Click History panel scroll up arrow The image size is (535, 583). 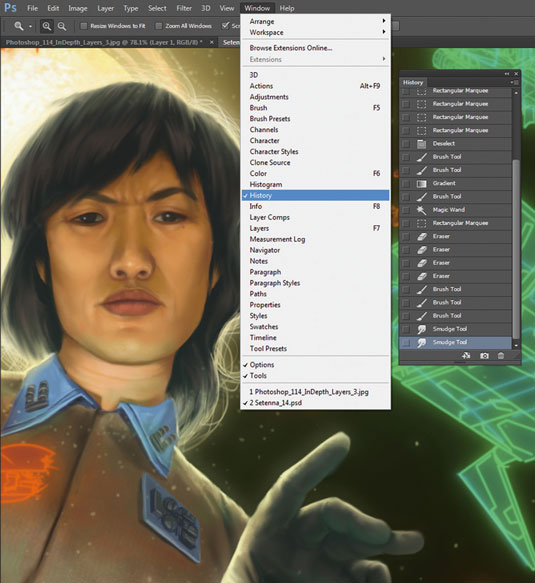516,93
